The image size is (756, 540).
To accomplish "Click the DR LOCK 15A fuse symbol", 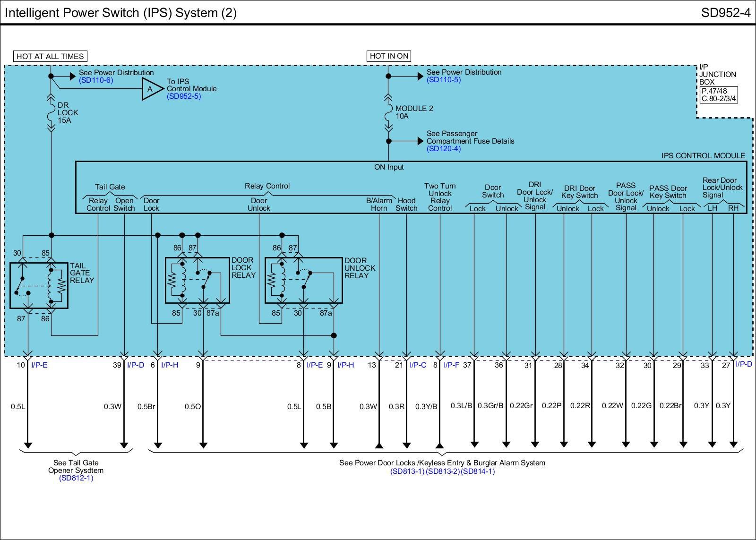I will point(50,112).
